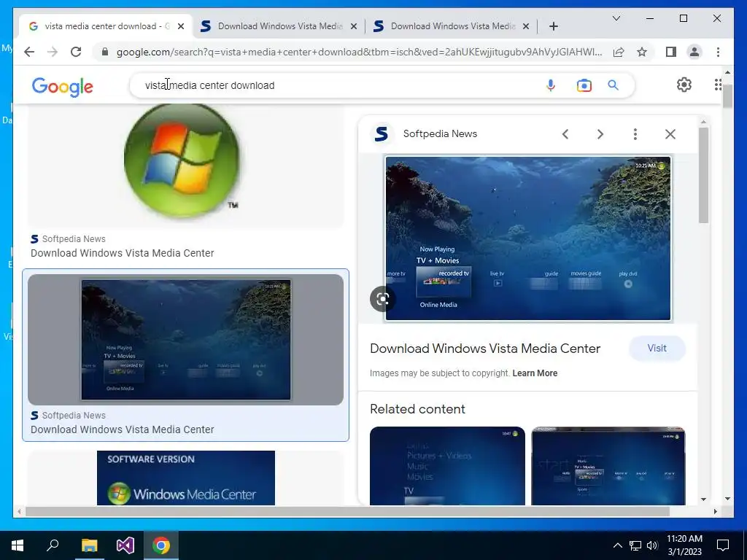
Task: Close the image preview panel
Action: pos(670,134)
